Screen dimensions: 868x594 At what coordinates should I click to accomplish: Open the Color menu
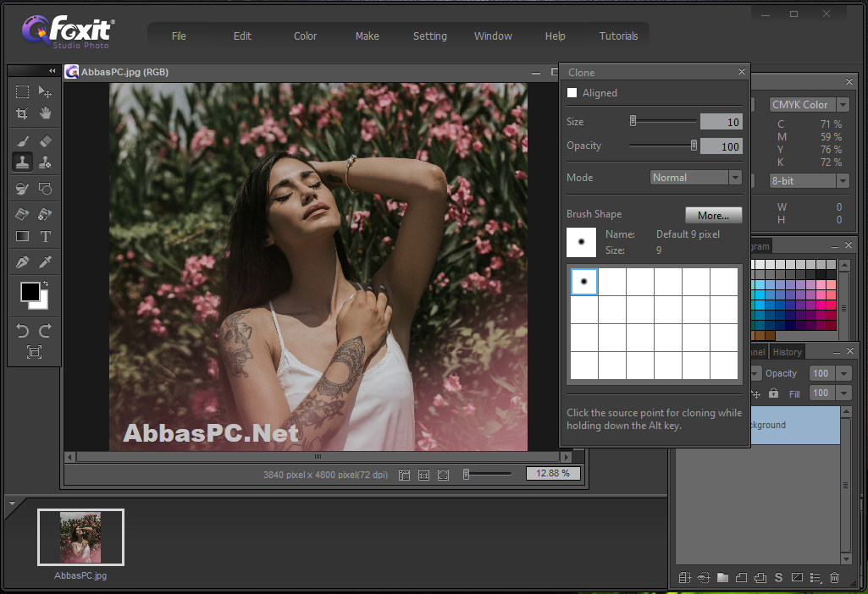(x=305, y=36)
